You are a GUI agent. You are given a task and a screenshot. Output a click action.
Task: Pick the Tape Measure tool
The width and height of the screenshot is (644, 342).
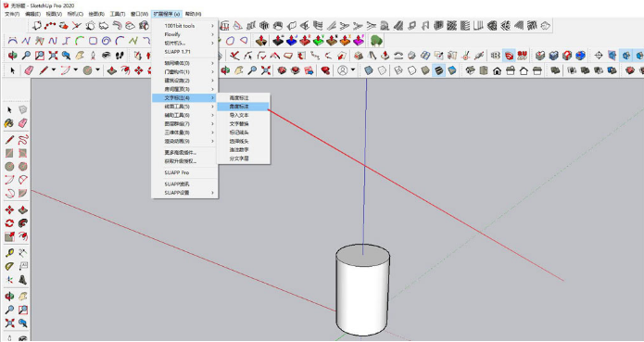pos(9,253)
